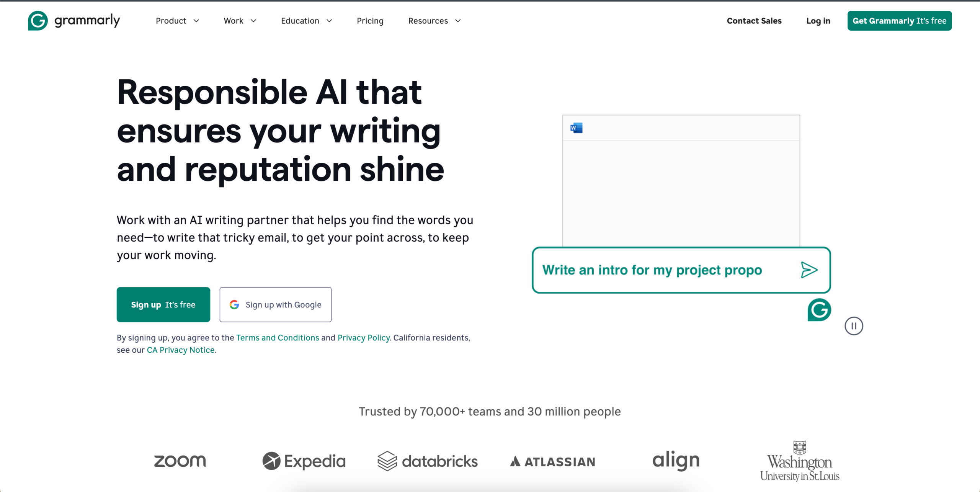Click the Zoom company logo
The image size is (980, 492).
tap(180, 461)
